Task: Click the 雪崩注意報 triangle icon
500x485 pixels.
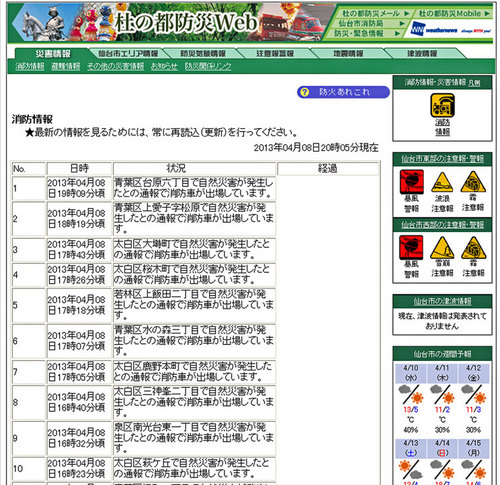Action: tap(442, 248)
